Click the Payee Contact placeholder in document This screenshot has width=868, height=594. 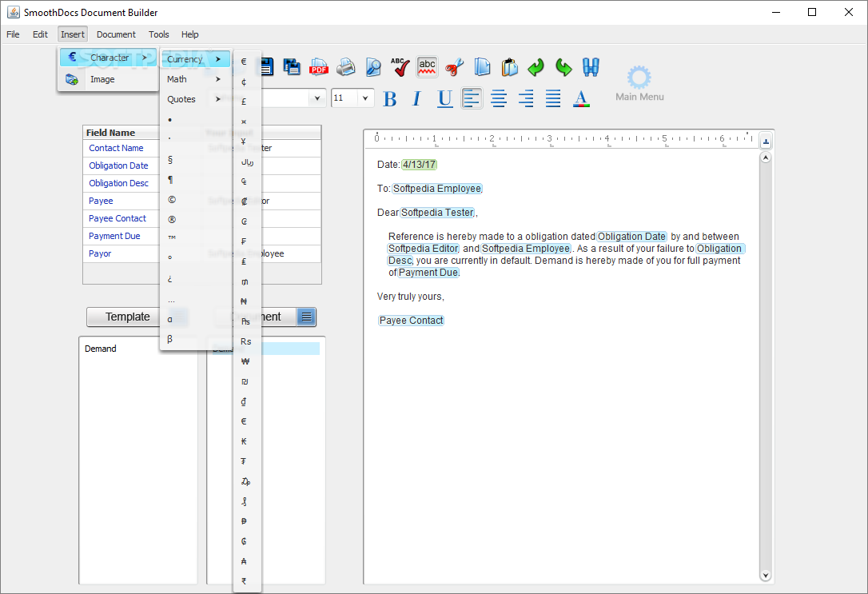411,321
